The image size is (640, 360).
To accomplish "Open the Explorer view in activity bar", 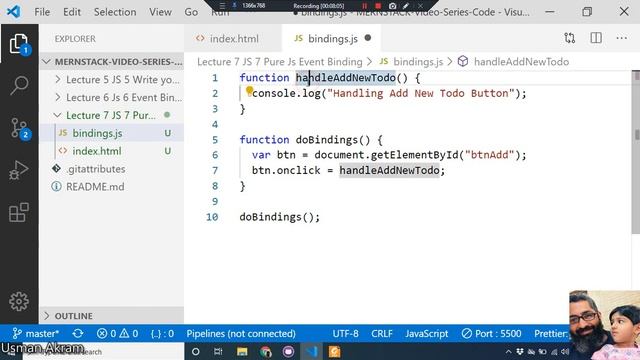I will (x=19, y=44).
